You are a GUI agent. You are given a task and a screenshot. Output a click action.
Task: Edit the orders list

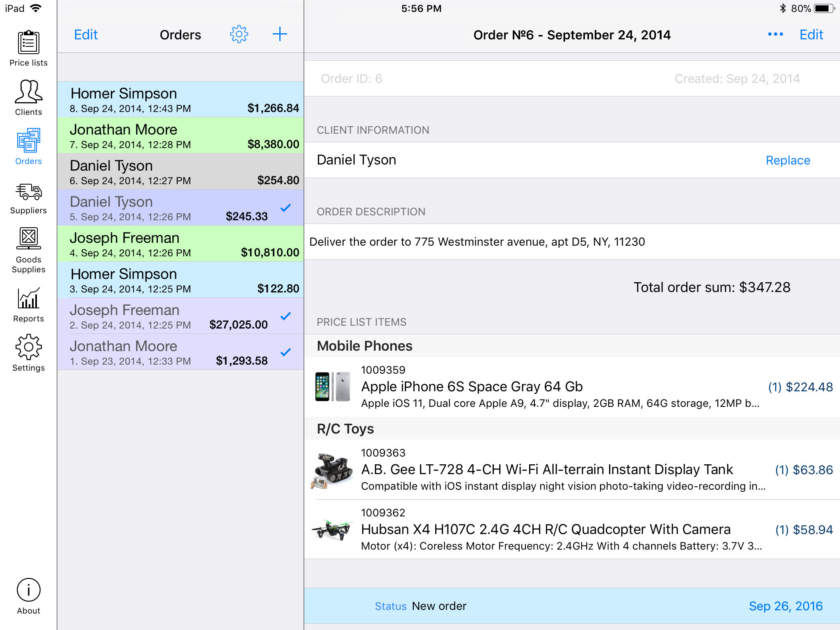(x=86, y=34)
